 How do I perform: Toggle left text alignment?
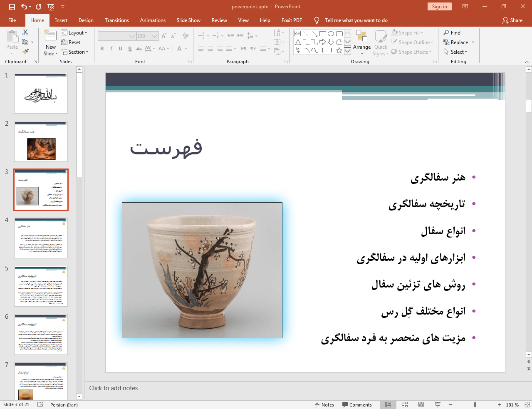(201, 49)
